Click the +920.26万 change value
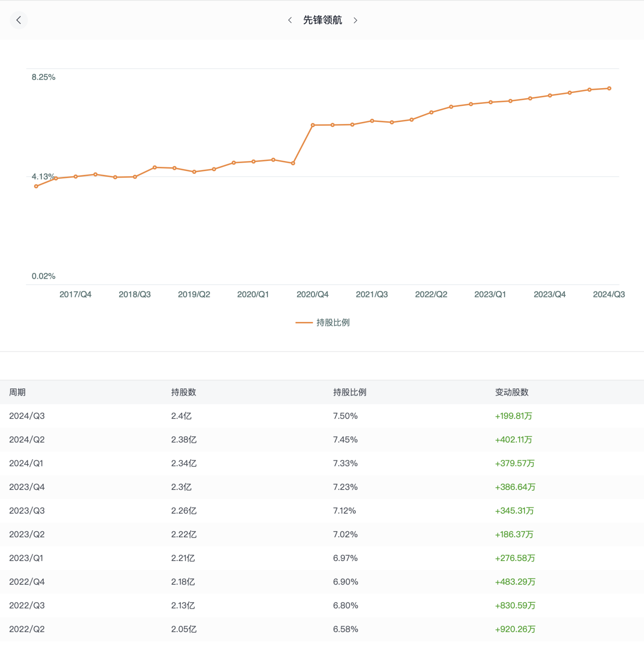The image size is (644, 646). [515, 629]
